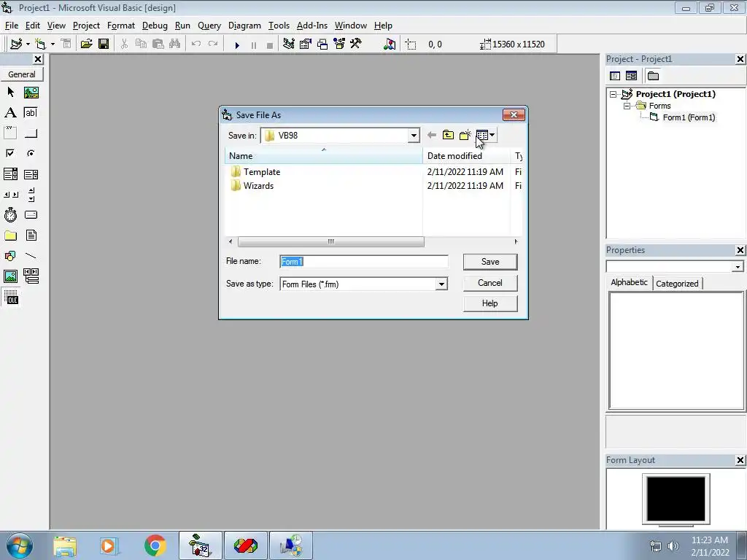Select the Image tool in the toolbox
The height and width of the screenshot is (560, 747).
(10, 276)
